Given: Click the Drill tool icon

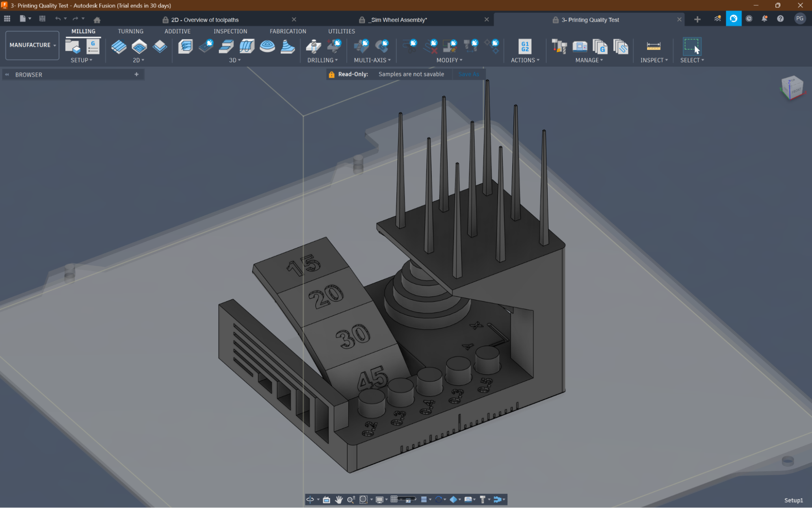Looking at the screenshot, I should [313, 47].
